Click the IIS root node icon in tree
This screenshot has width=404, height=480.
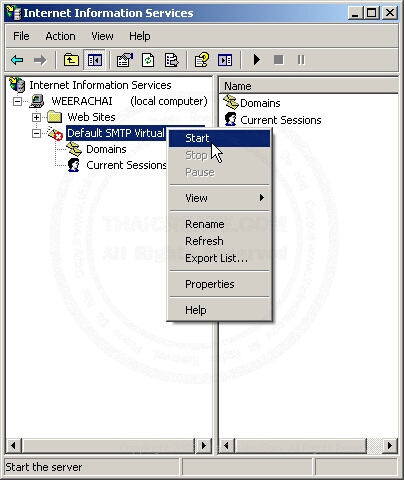(17, 85)
